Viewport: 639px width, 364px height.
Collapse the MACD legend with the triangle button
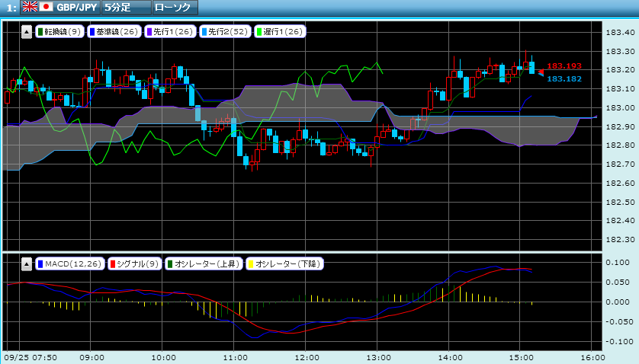[27, 264]
